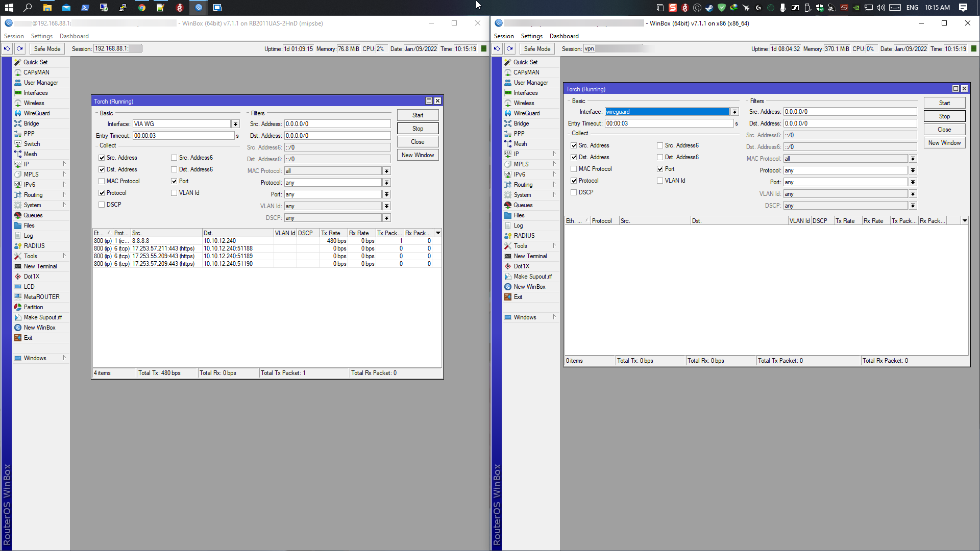
Task: Expand the Protocol filter dropdown in the right Torch
Action: [x=913, y=170]
